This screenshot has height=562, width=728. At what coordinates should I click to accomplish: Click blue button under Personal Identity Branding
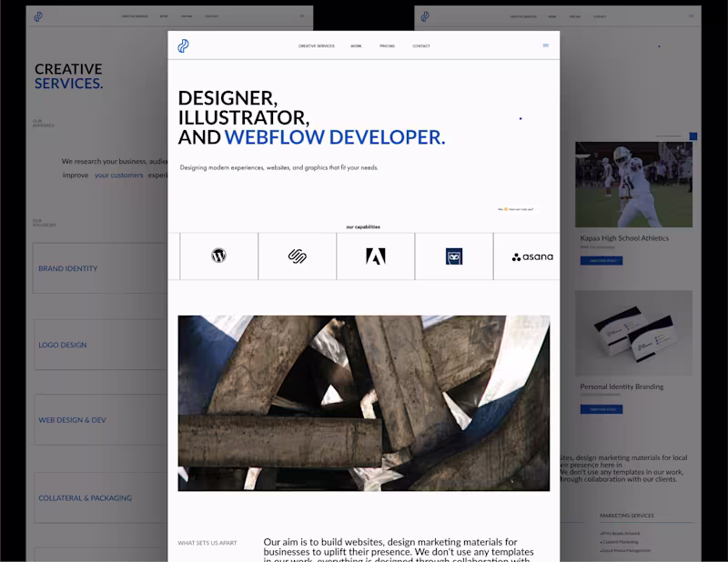coord(602,409)
